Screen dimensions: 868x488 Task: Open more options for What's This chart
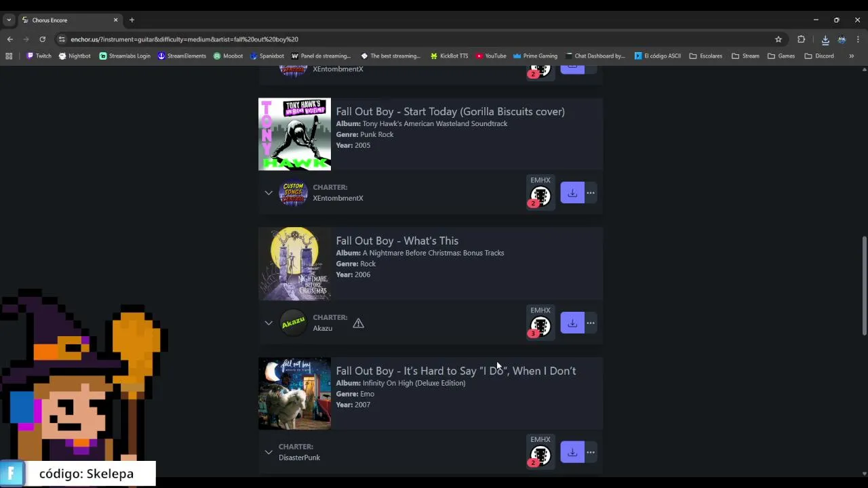pyautogui.click(x=591, y=323)
